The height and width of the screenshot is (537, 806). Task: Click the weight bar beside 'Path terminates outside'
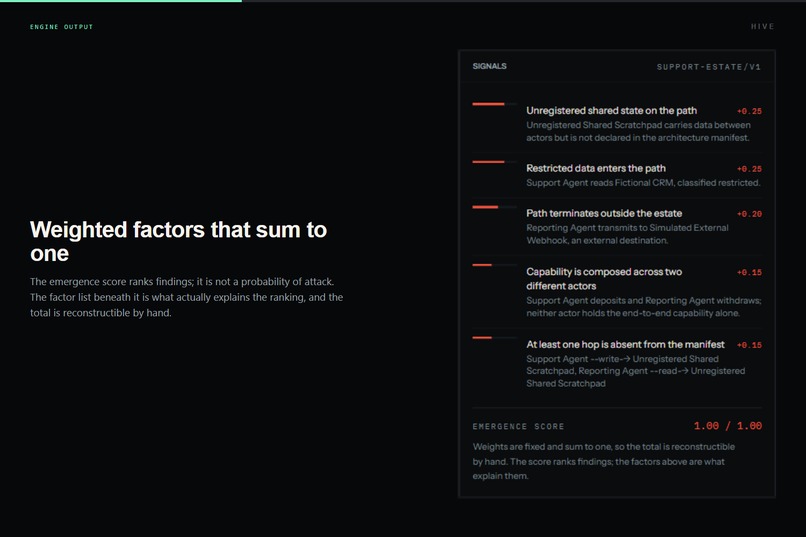pos(494,207)
